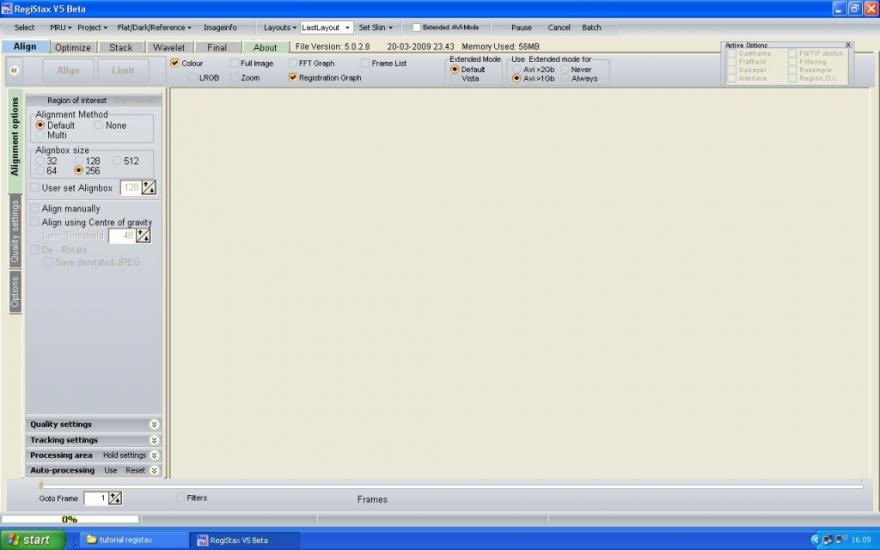The height and width of the screenshot is (550, 880).
Task: Click Hold settings in Processing area
Action: point(125,455)
